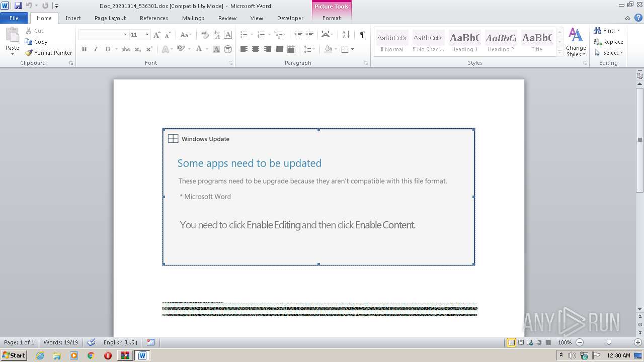Viewport: 644px width, 362px height.
Task: Open the Select dropdown
Action: [609, 53]
